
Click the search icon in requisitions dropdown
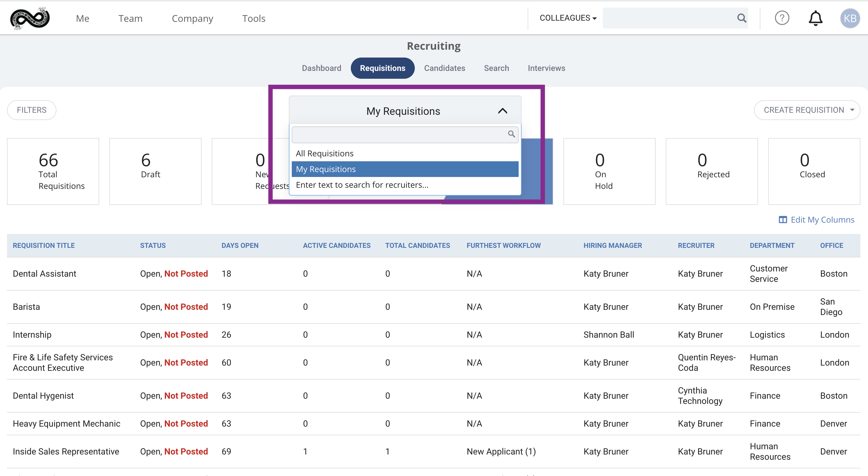(x=511, y=134)
